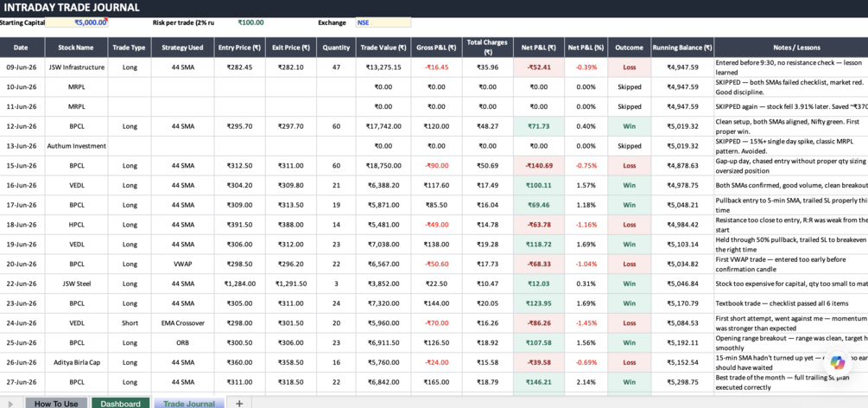Add a new sheet with plus icon

[x=239, y=403]
